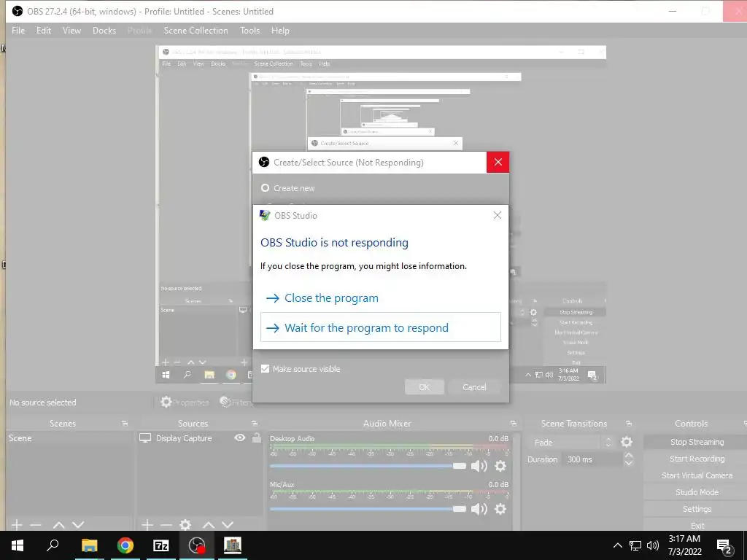This screenshot has height=560, width=747.
Task: Toggle lock icon of Display Capture source
Action: tap(256, 437)
